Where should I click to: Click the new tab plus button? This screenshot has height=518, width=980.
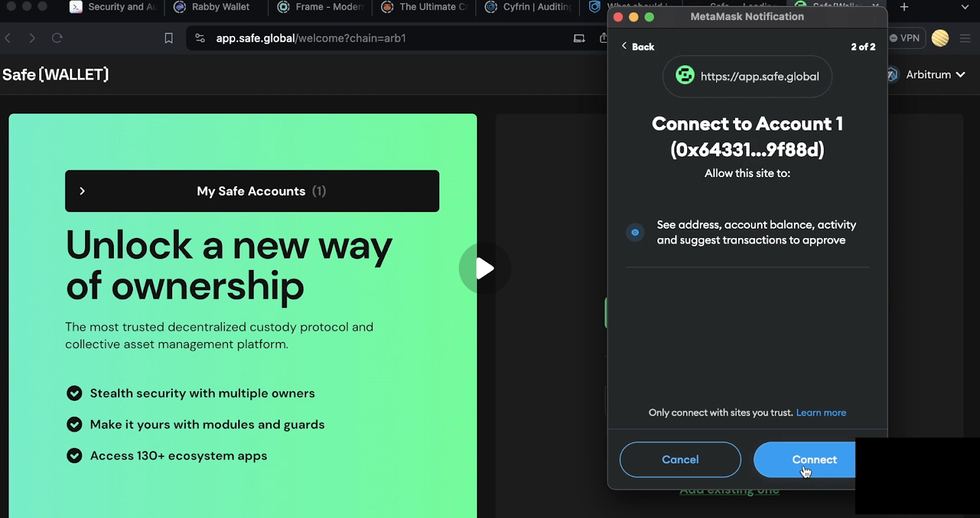pyautogui.click(x=904, y=7)
